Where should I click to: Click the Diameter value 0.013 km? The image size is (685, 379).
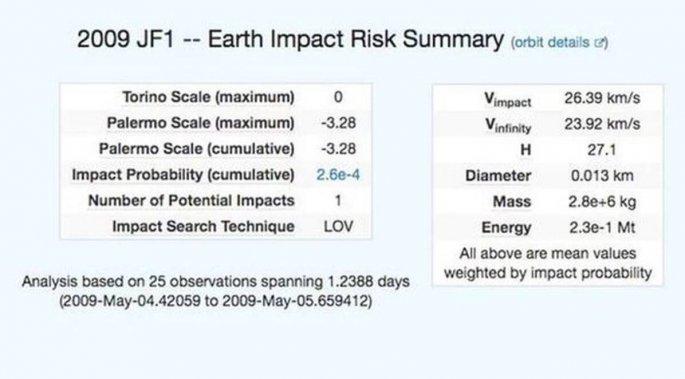[x=602, y=176]
